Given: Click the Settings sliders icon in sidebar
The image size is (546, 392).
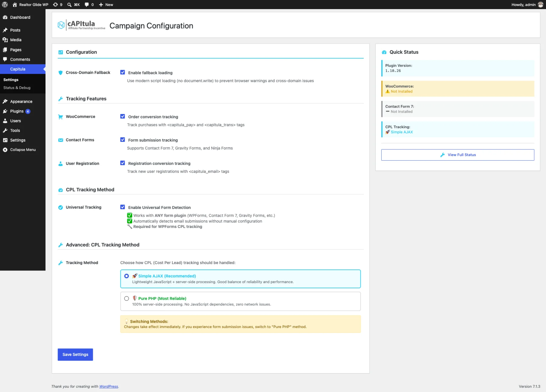Looking at the screenshot, I should tap(5, 140).
